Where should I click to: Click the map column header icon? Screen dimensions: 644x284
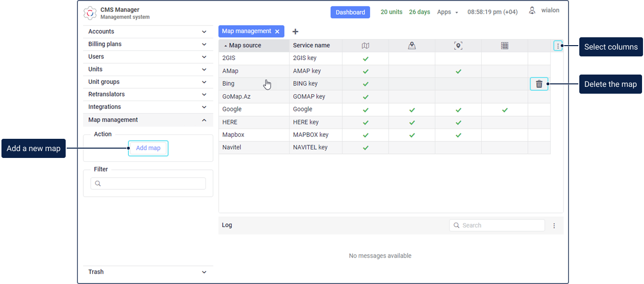[365, 46]
